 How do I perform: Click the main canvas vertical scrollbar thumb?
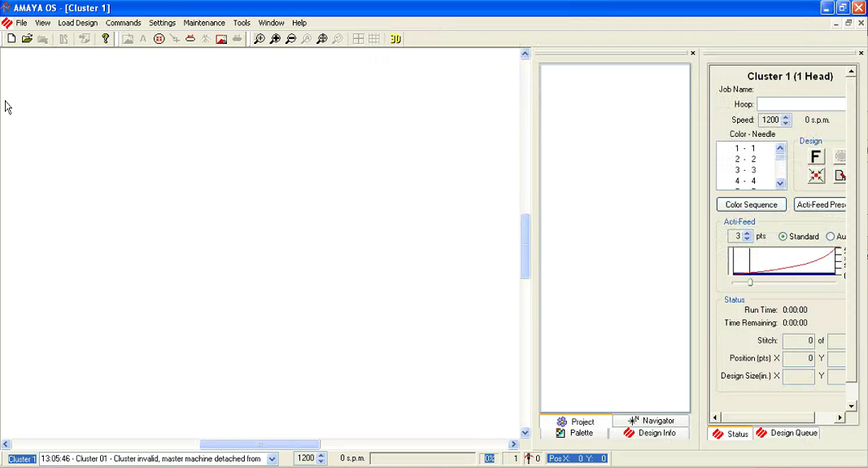(526, 246)
